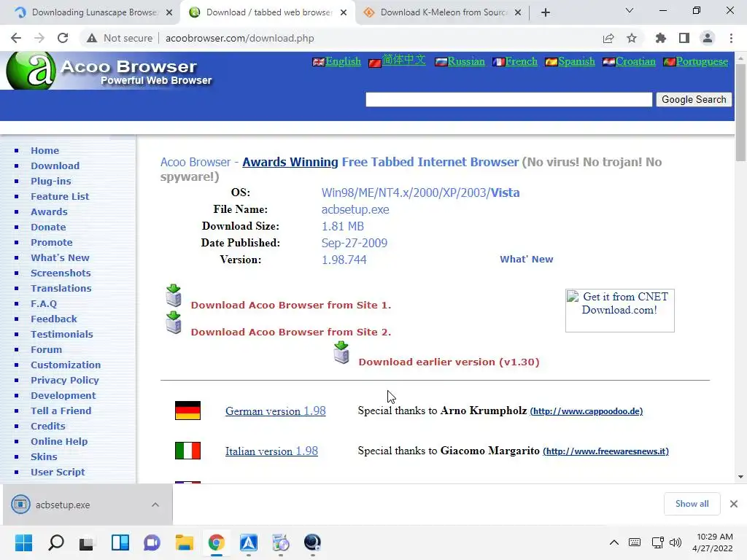Click the vertical page scrollbar thumb
Screen dimensions: 747x560
[740, 112]
